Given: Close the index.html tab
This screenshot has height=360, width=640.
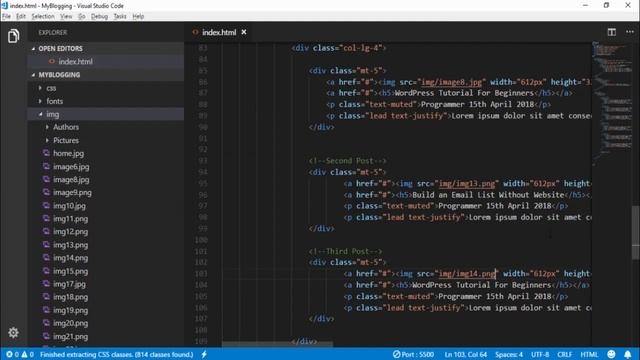Looking at the screenshot, I should 244,32.
